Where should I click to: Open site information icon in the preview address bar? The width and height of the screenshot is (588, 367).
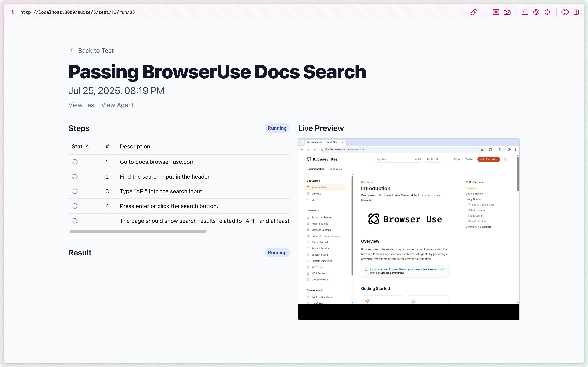322,150
